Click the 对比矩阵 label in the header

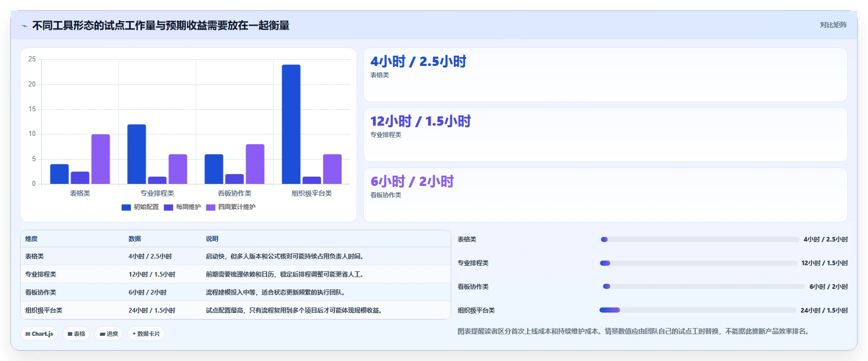pyautogui.click(x=833, y=25)
